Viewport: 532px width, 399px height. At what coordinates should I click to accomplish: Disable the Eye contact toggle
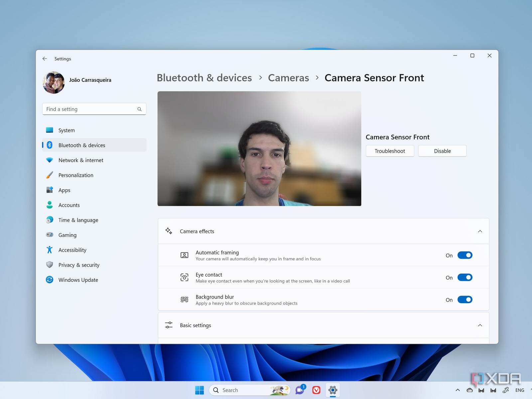click(x=465, y=278)
